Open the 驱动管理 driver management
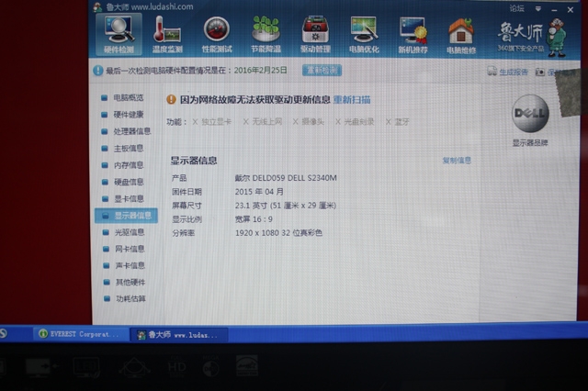588x391 pixels. tap(315, 35)
